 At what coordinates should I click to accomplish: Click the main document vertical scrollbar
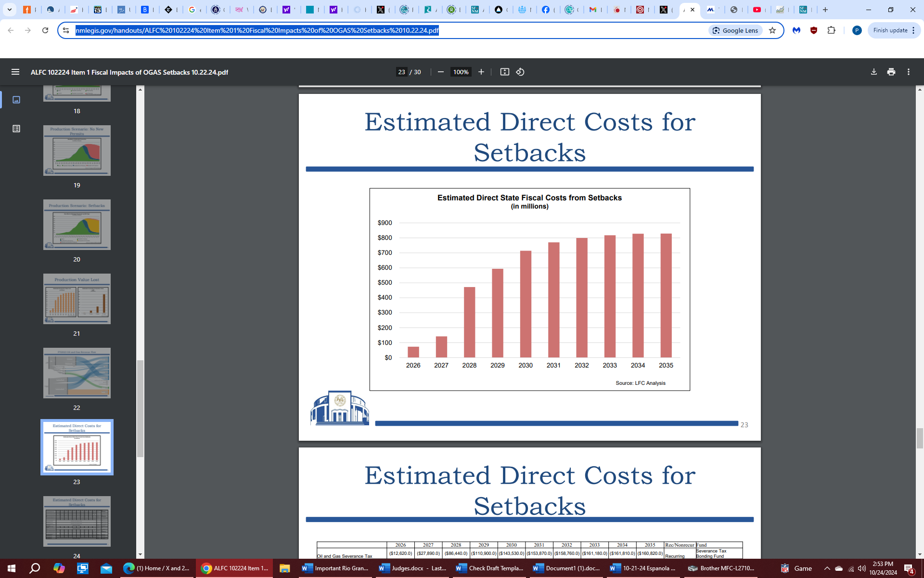[x=919, y=438]
